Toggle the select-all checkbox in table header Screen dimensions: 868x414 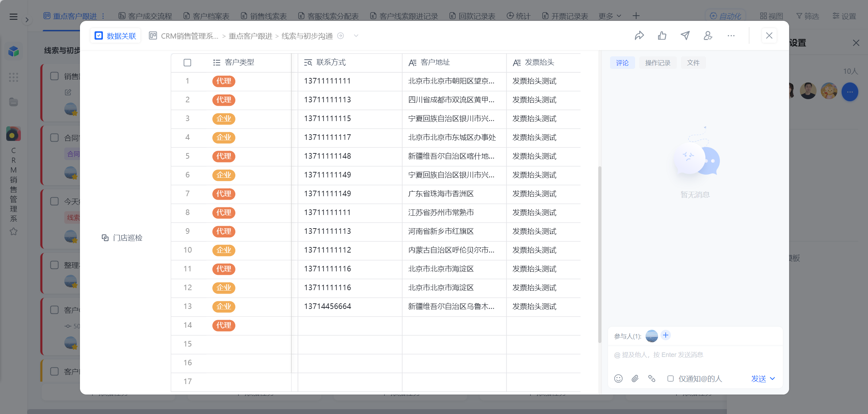click(x=187, y=63)
